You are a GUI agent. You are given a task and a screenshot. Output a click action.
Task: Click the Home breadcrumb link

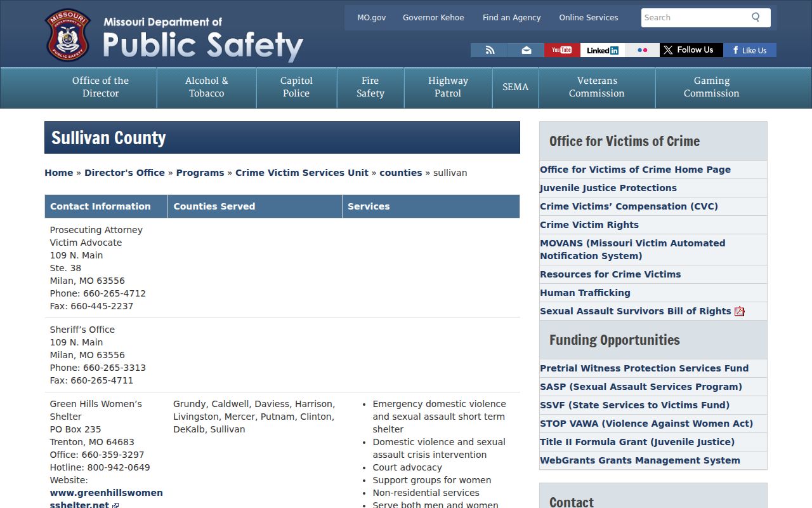59,173
